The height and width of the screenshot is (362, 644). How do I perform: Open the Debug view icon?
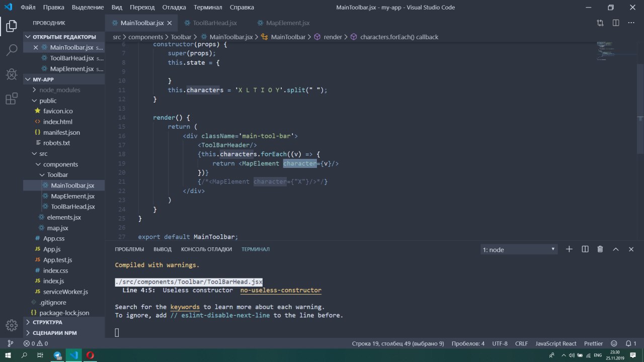pos(12,74)
